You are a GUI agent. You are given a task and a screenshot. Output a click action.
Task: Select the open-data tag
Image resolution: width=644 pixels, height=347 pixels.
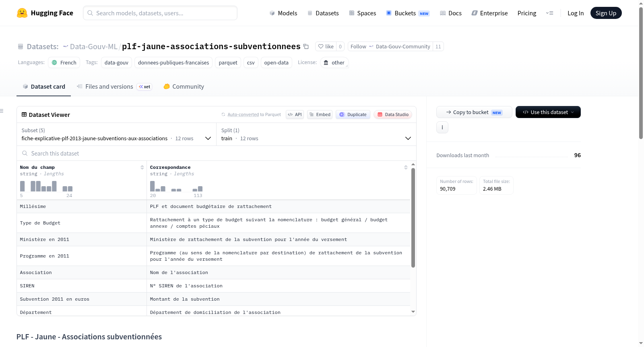point(276,62)
